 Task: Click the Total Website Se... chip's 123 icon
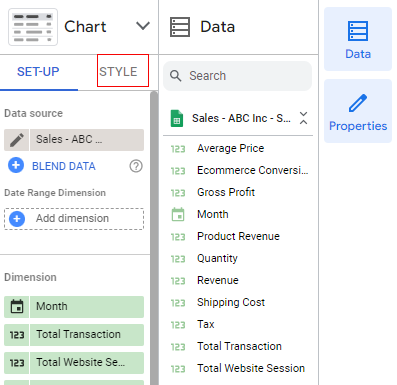(17, 363)
